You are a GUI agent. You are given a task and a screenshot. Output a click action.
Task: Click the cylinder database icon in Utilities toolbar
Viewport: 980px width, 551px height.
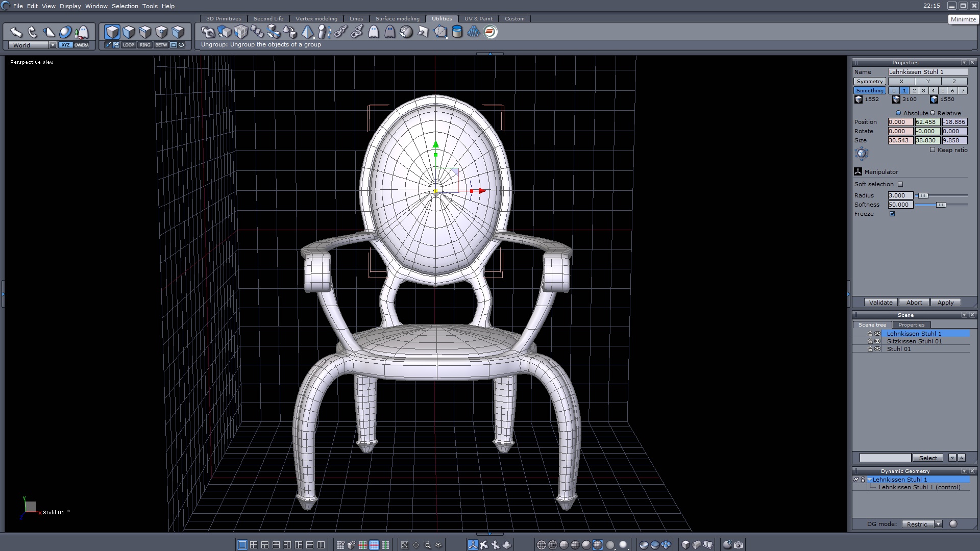click(457, 32)
